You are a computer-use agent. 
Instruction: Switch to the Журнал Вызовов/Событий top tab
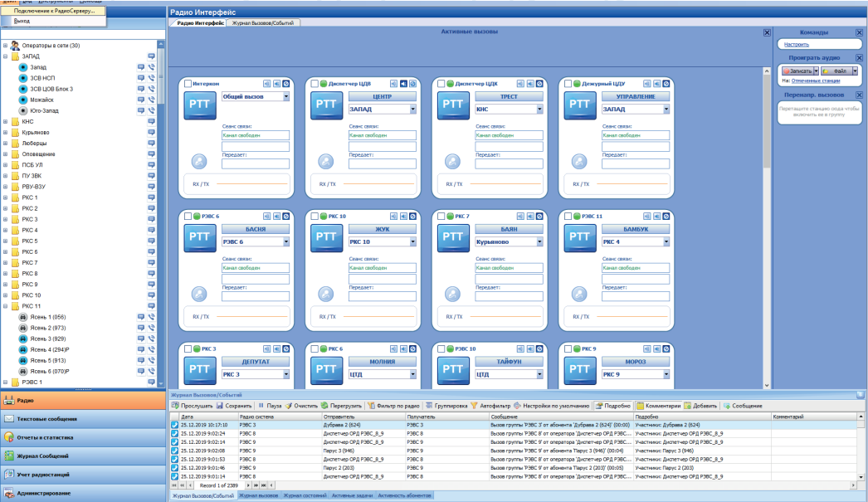(263, 22)
